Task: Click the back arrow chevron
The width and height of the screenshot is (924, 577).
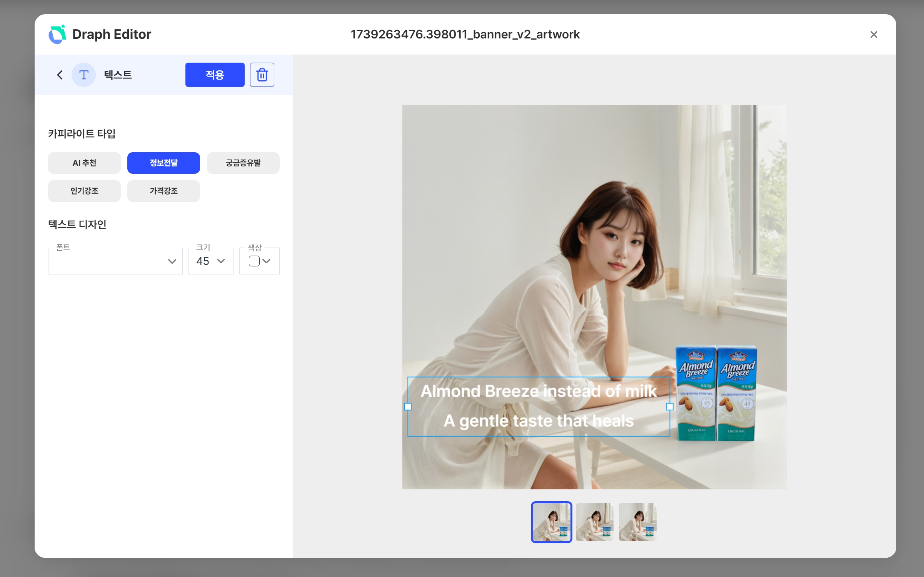Action: pos(60,75)
